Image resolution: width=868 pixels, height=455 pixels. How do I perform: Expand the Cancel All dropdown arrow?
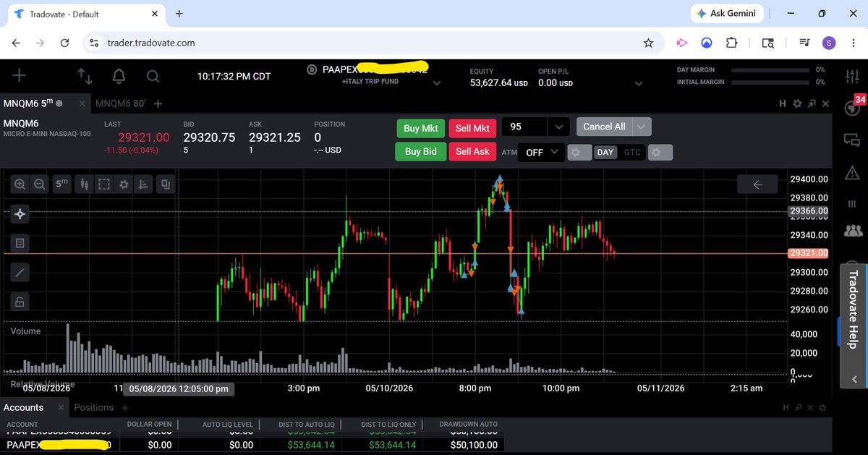[642, 127]
